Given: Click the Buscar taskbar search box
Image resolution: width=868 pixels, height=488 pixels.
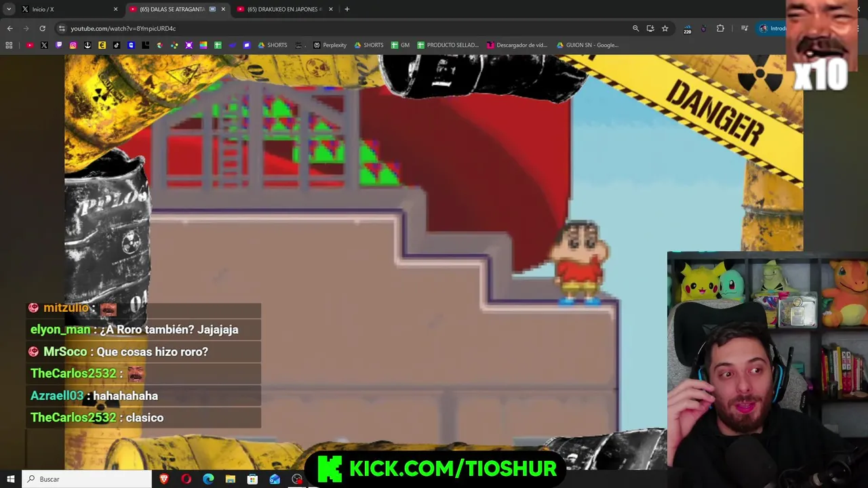Looking at the screenshot, I should pos(87,479).
